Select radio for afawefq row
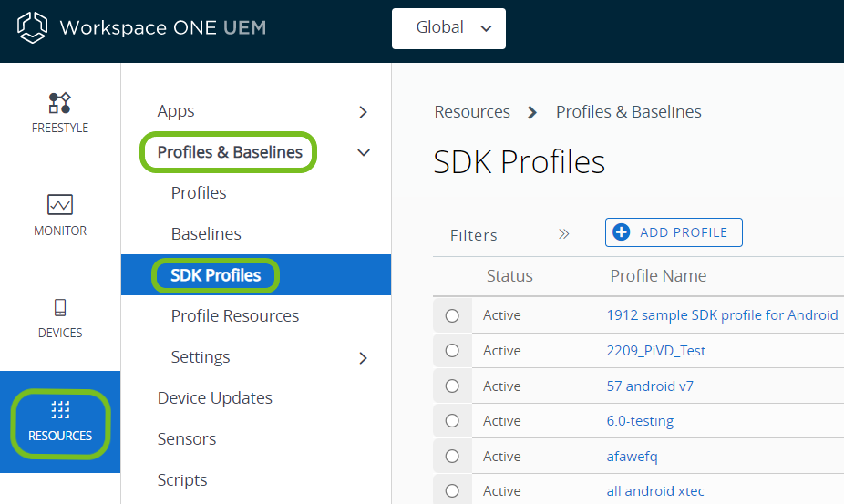 452,456
